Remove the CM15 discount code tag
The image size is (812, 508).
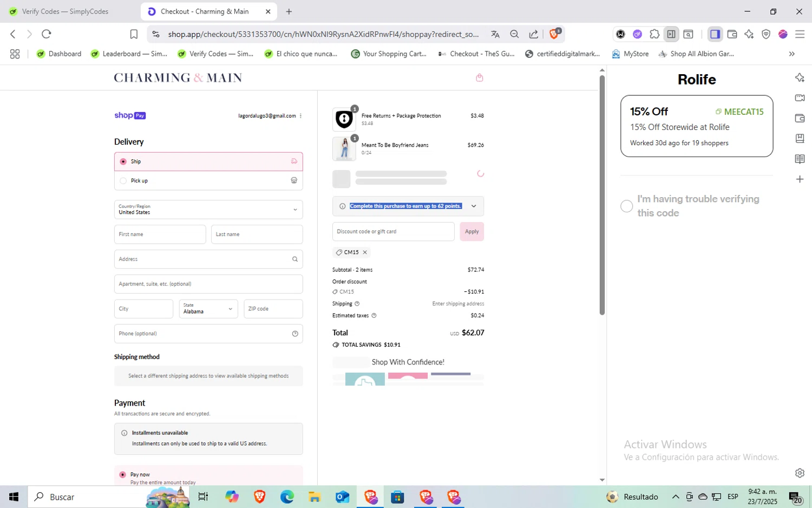tap(365, 252)
